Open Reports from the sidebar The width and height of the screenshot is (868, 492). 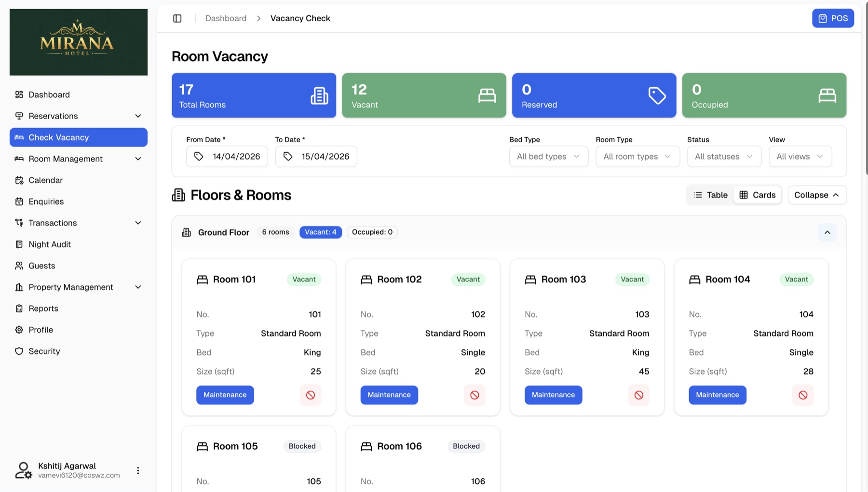point(79,308)
